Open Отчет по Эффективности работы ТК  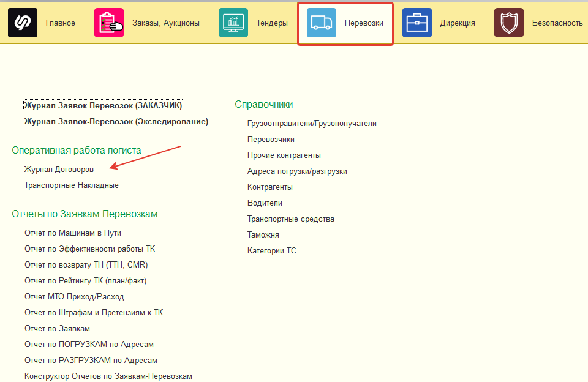[x=89, y=249]
